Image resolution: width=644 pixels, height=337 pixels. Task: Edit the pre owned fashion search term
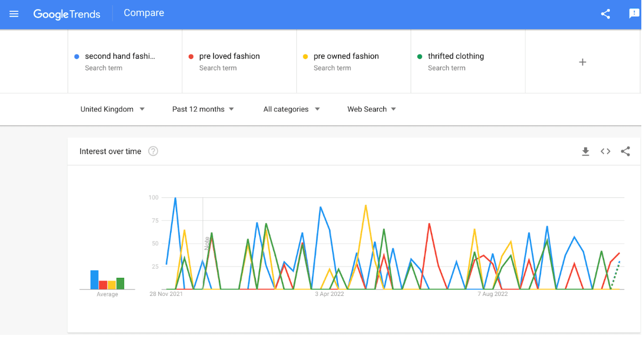click(346, 57)
